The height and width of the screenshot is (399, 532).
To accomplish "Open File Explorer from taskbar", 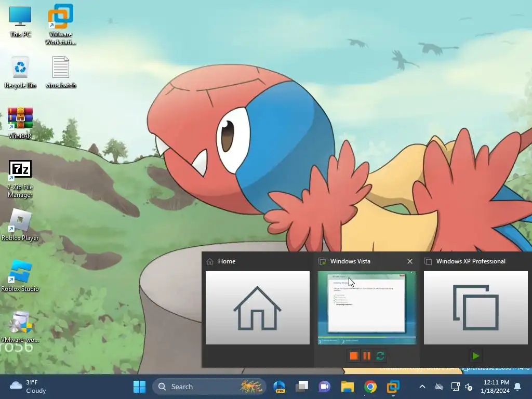I will (348, 387).
